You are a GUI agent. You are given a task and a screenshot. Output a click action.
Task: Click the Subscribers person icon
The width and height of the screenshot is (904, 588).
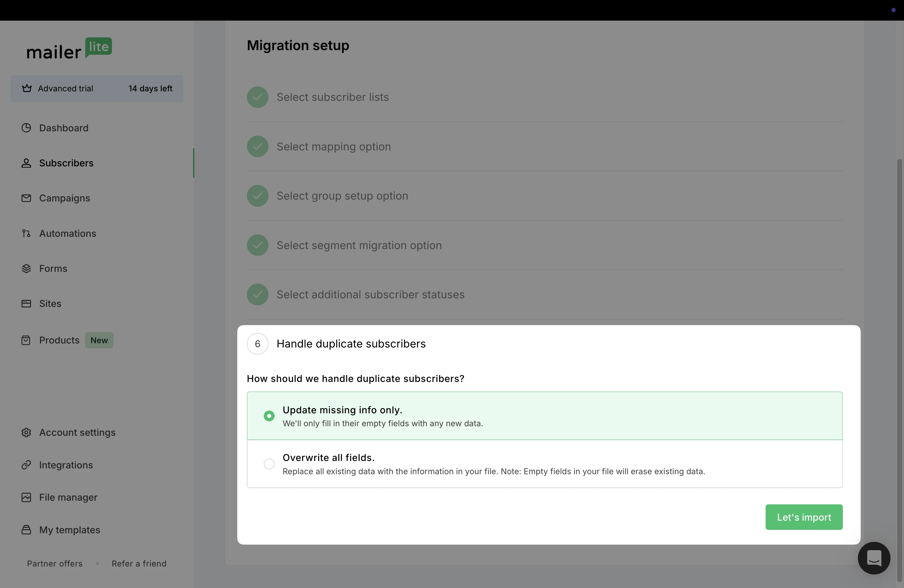tap(26, 163)
